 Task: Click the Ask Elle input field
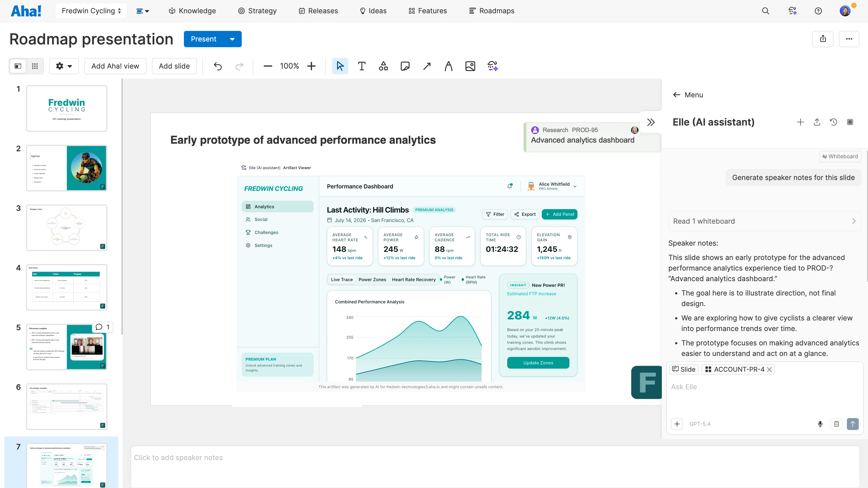(765, 387)
